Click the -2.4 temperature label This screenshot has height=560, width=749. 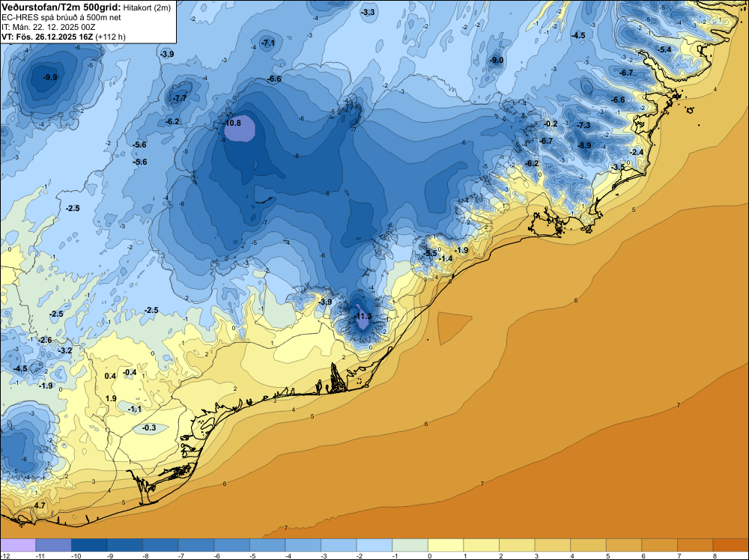point(637,152)
